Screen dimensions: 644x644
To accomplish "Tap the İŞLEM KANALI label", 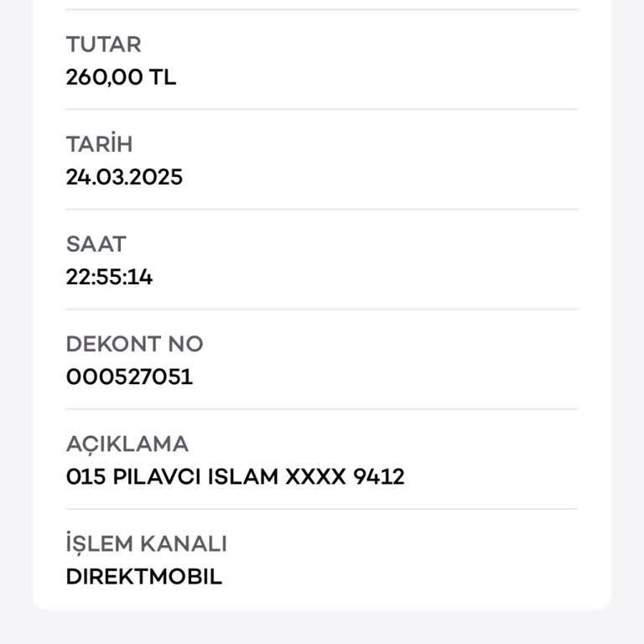I will 146,543.
